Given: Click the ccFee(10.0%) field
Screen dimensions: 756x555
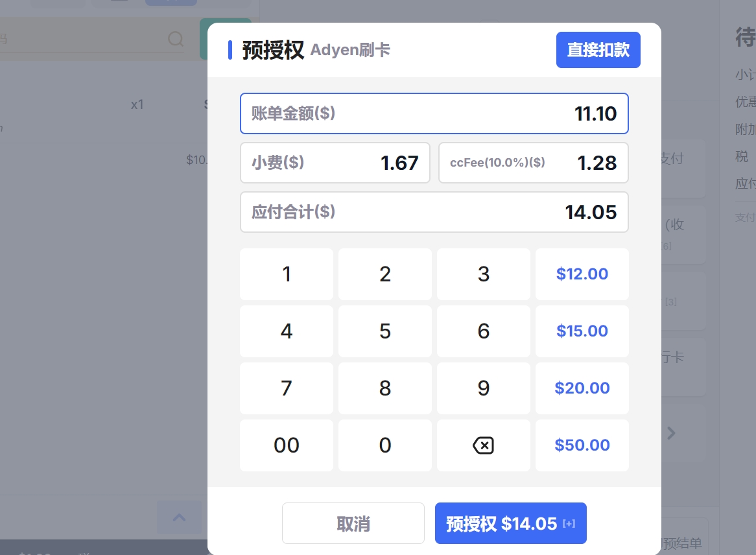Looking at the screenshot, I should 533,163.
